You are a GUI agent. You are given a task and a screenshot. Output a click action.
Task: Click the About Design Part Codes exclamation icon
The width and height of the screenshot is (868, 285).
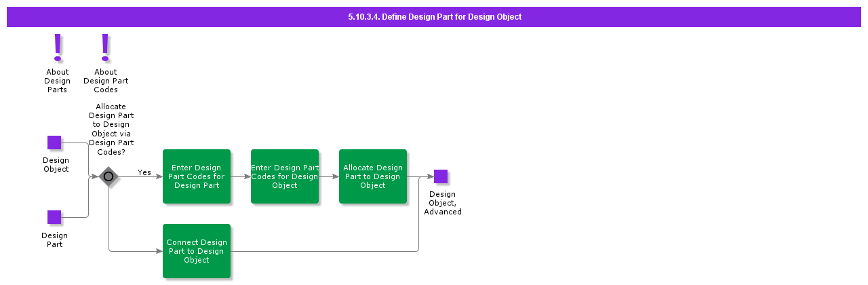[x=105, y=47]
